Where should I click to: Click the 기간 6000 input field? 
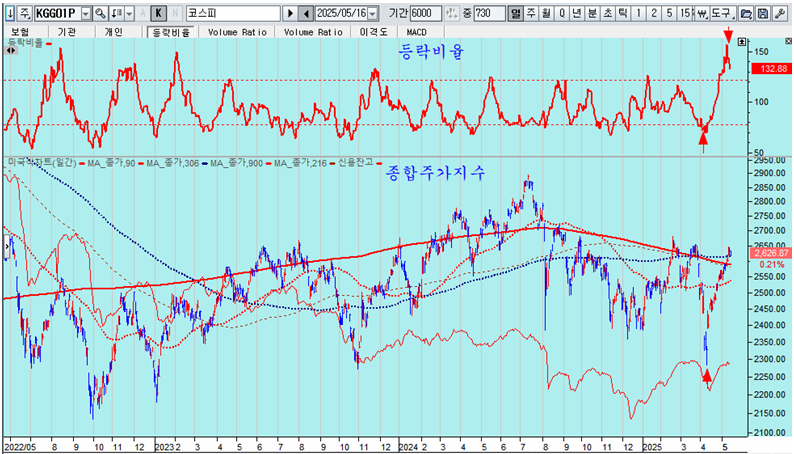point(424,14)
